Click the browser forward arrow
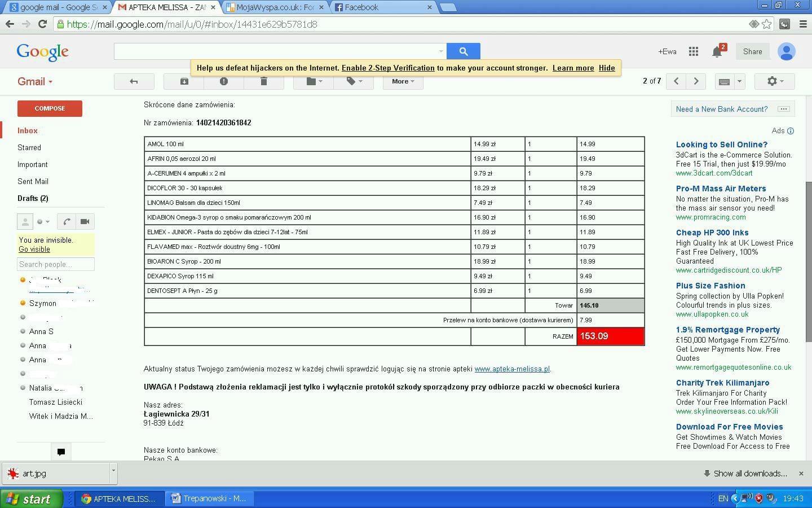 (x=26, y=24)
